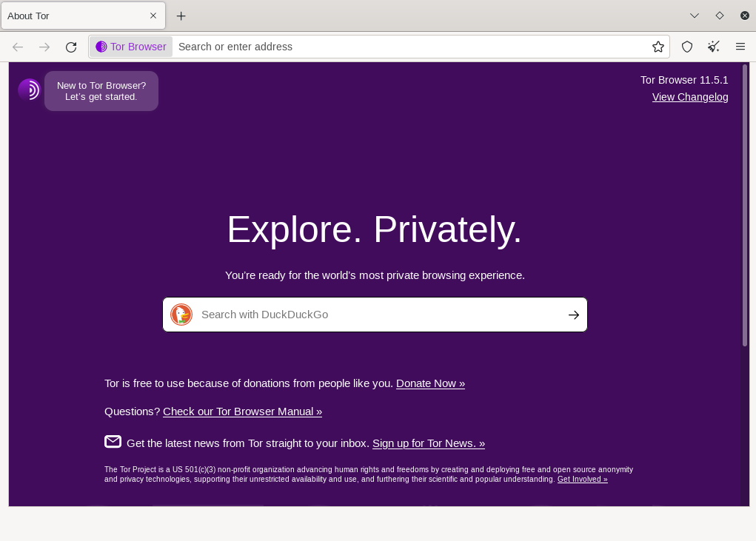This screenshot has height=541, width=756.
Task: Click the DuckDuckGo logo in the search box
Action: (181, 315)
